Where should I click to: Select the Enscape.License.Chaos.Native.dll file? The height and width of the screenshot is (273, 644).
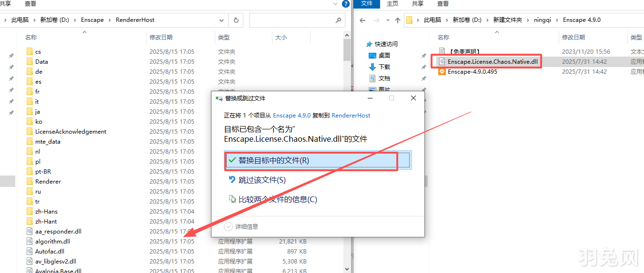pyautogui.click(x=492, y=61)
